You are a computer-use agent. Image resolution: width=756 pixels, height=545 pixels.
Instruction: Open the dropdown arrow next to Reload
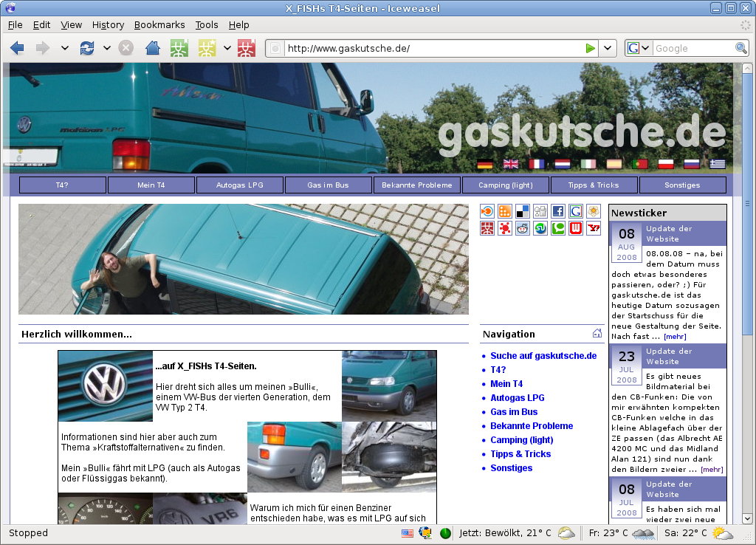[x=107, y=48]
